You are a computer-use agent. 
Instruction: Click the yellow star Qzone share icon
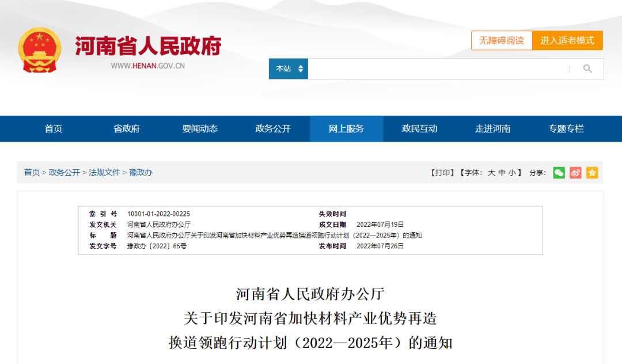[x=592, y=173]
